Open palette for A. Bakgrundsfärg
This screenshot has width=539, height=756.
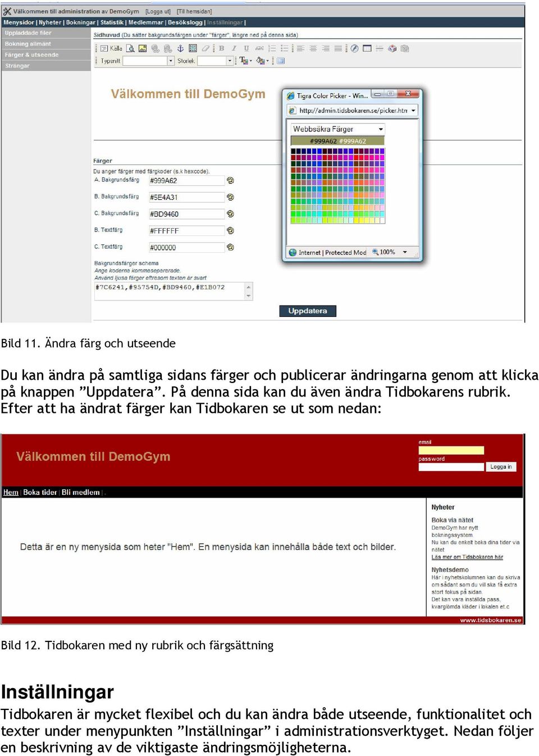click(x=230, y=180)
